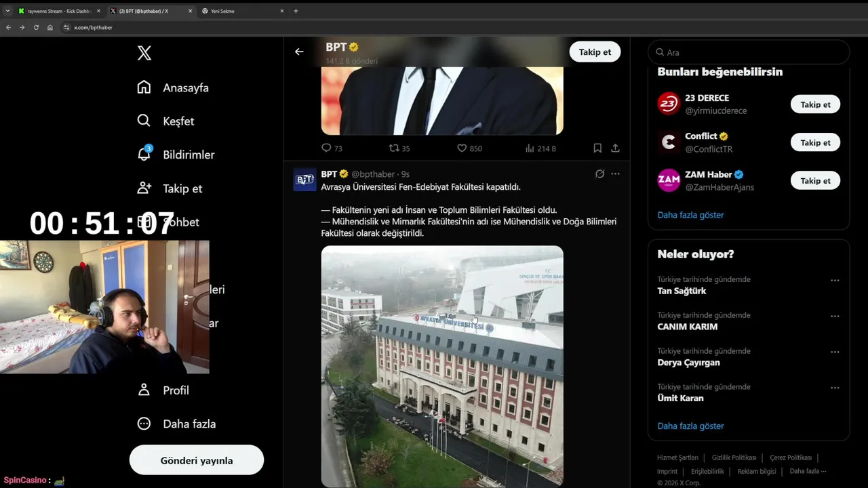Click the browser back arrow
Image resolution: width=868 pixels, height=488 pixels.
point(8,27)
